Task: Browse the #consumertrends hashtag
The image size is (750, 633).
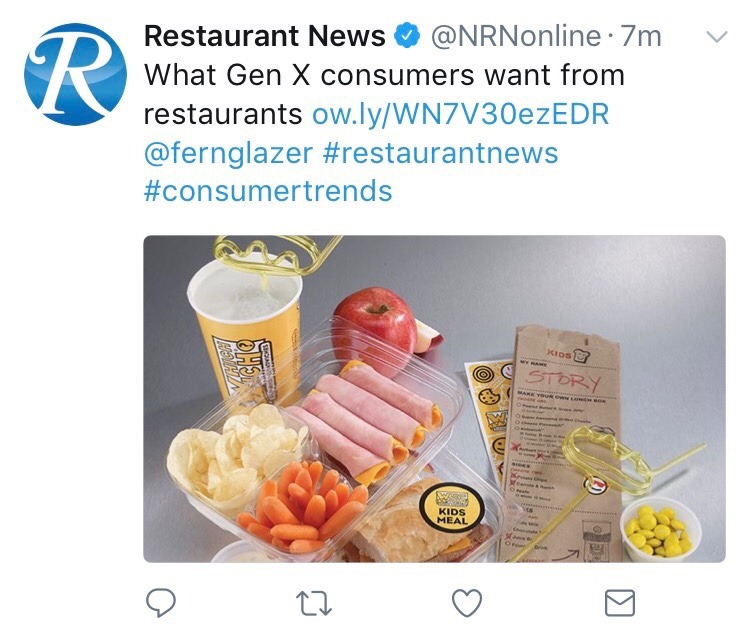Action: (x=268, y=191)
